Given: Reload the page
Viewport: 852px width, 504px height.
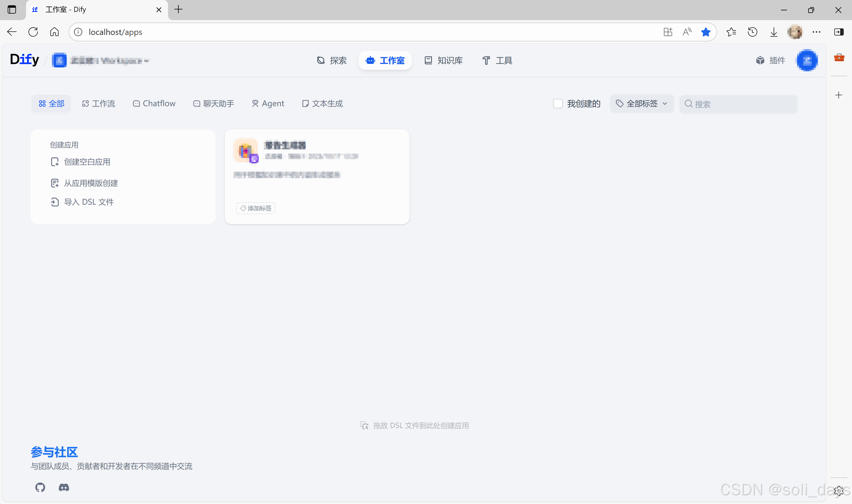Looking at the screenshot, I should (33, 32).
